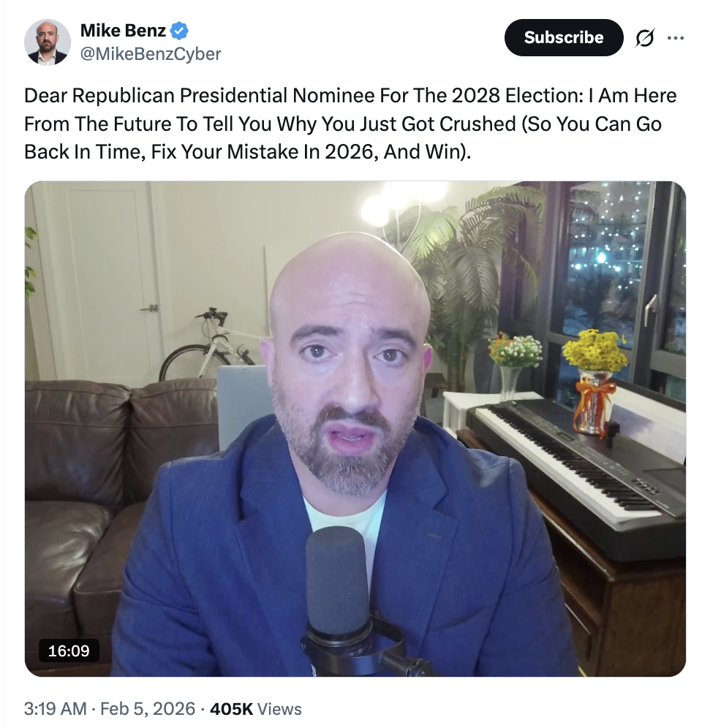Screen dimensions: 702x728
Task: Open the Grok explain-post icon
Action: click(x=644, y=37)
